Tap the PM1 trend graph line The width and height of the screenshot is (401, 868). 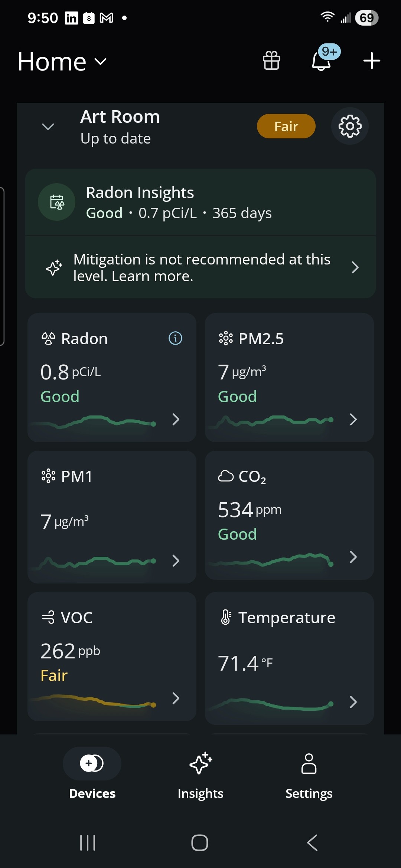pyautogui.click(x=94, y=562)
